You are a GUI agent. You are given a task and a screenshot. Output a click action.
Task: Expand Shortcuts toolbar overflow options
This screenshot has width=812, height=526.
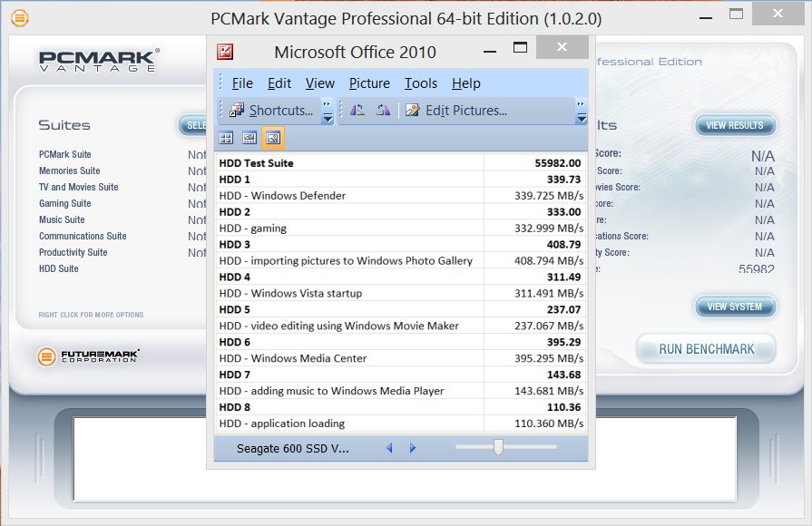click(x=328, y=112)
